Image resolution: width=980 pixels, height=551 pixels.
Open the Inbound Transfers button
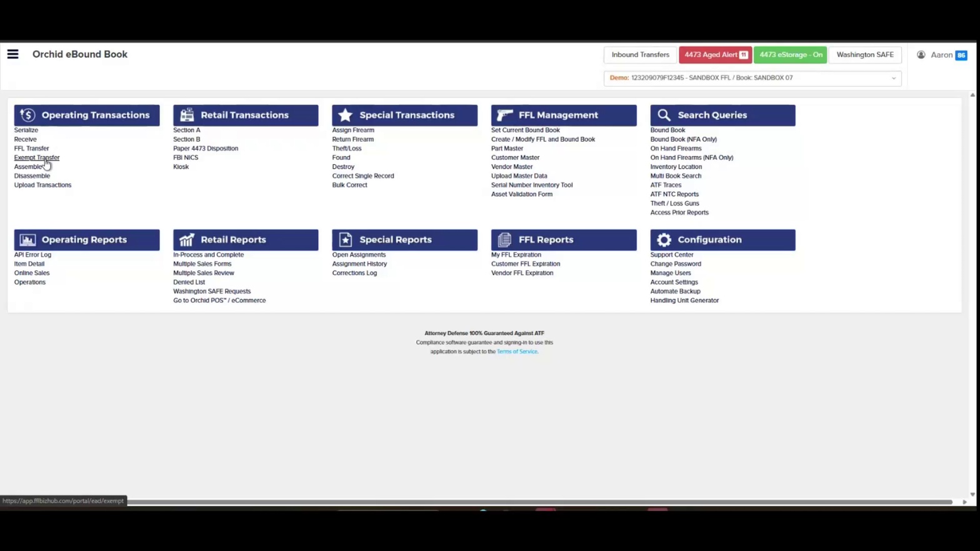640,55
